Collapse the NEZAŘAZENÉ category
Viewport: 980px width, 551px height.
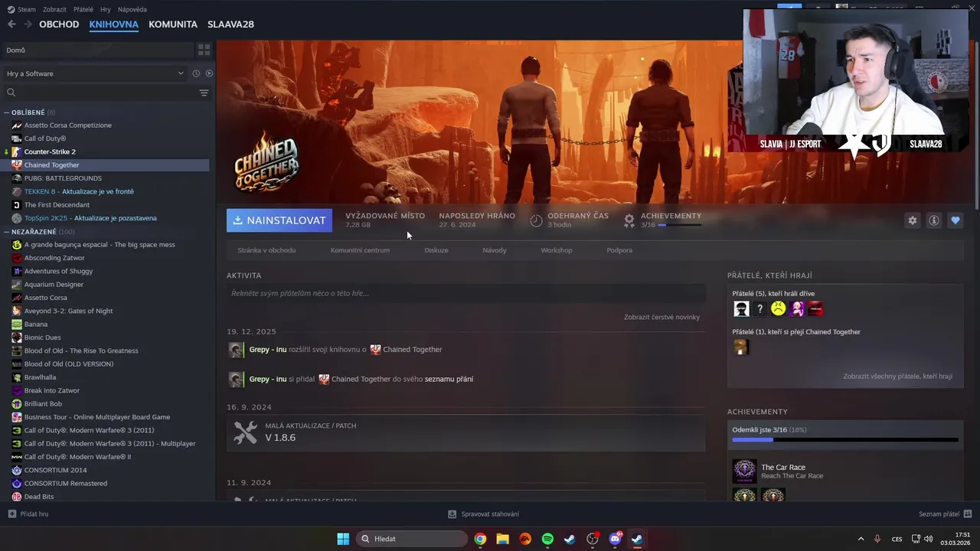pos(7,232)
